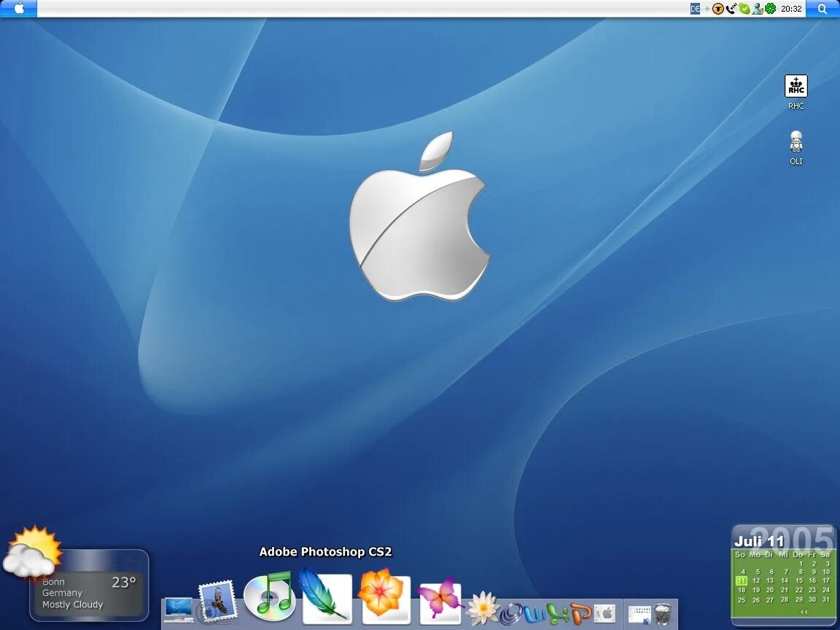The height and width of the screenshot is (630, 840).
Task: Click the Juli 11 calendar header
Action: 759,541
